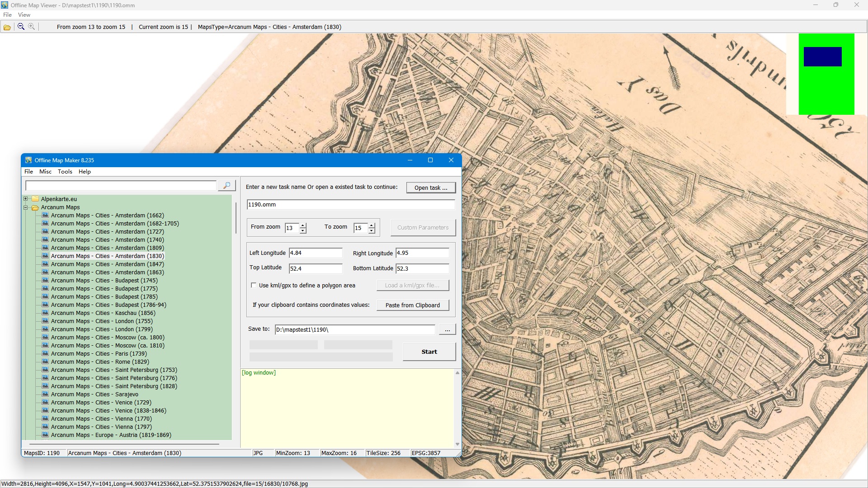Click Paste from Clipboard button

tap(412, 305)
